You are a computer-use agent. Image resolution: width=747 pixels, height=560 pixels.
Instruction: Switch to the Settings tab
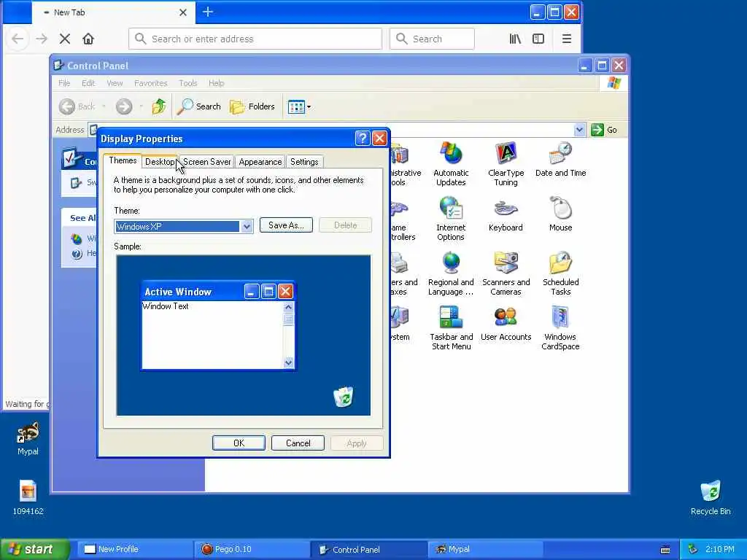click(x=304, y=162)
